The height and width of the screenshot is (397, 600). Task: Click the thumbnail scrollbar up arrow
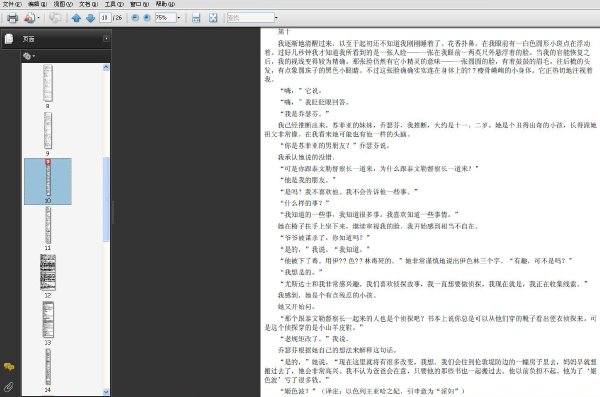tap(106, 67)
